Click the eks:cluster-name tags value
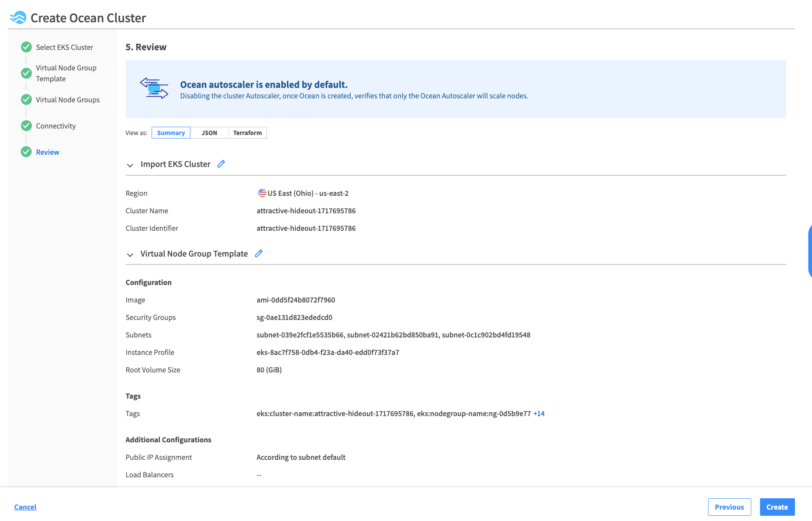 pyautogui.click(x=394, y=413)
